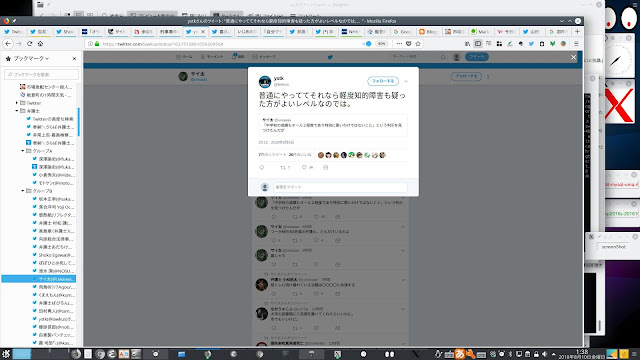Open the Firefox library icon
This screenshot has height=360, width=640.
coord(467,44)
